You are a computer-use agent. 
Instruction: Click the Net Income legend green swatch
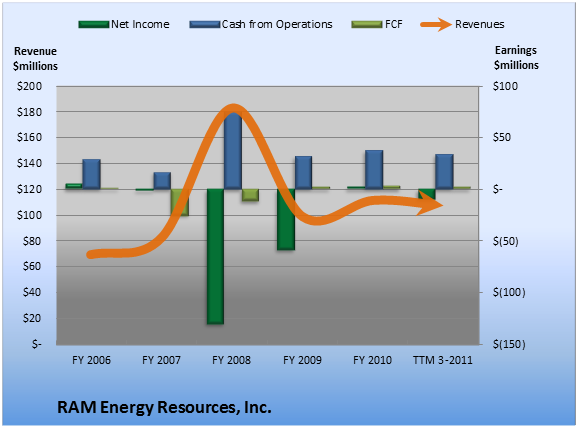tap(94, 25)
